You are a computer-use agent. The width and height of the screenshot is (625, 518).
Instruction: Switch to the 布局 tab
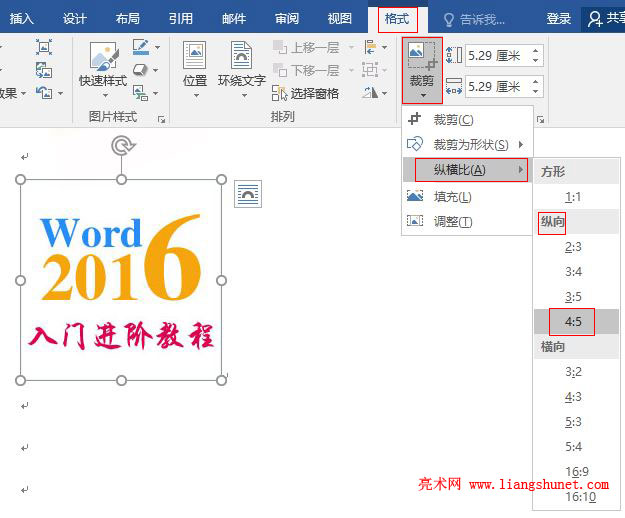(128, 18)
